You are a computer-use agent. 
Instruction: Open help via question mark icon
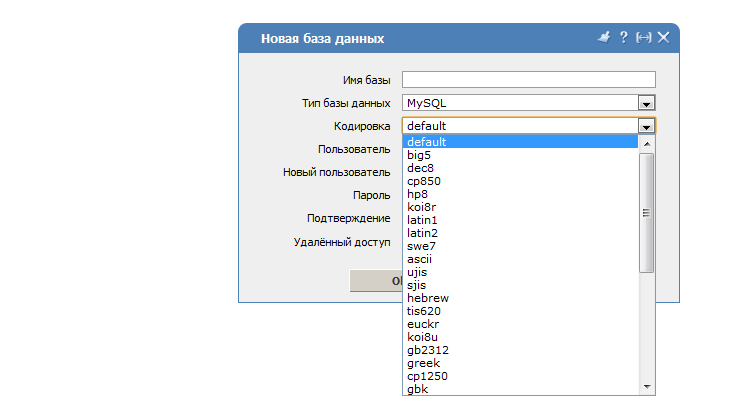pos(624,37)
